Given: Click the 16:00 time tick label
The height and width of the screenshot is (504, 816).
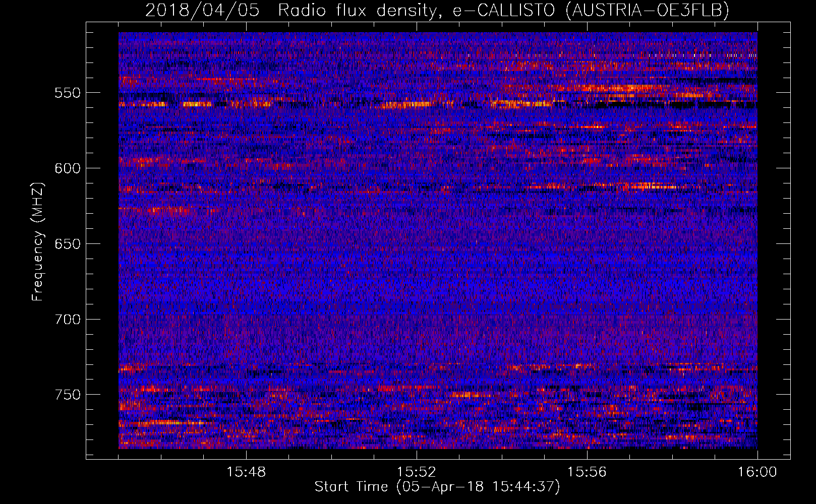Looking at the screenshot, I should click(x=757, y=472).
